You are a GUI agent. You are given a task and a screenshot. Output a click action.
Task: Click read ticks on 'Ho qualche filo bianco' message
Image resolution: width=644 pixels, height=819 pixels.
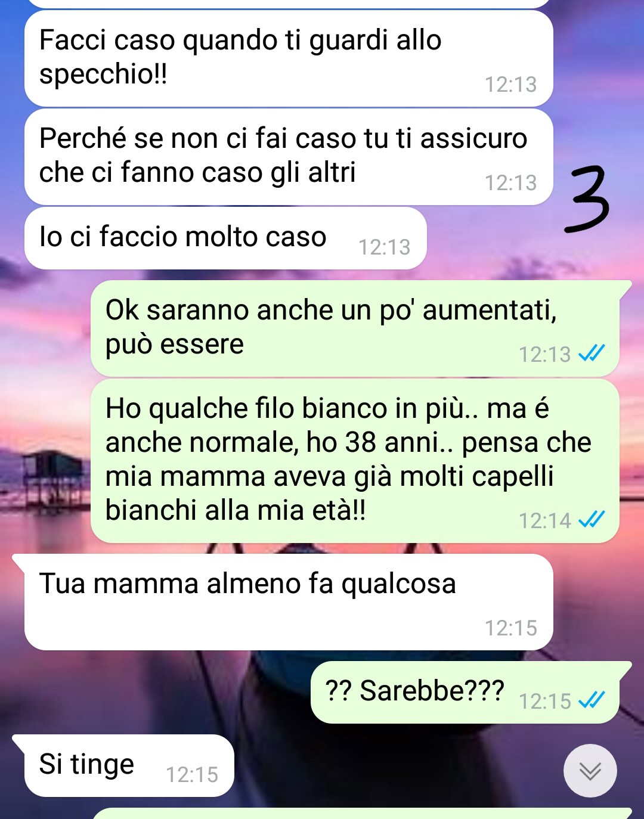click(592, 520)
